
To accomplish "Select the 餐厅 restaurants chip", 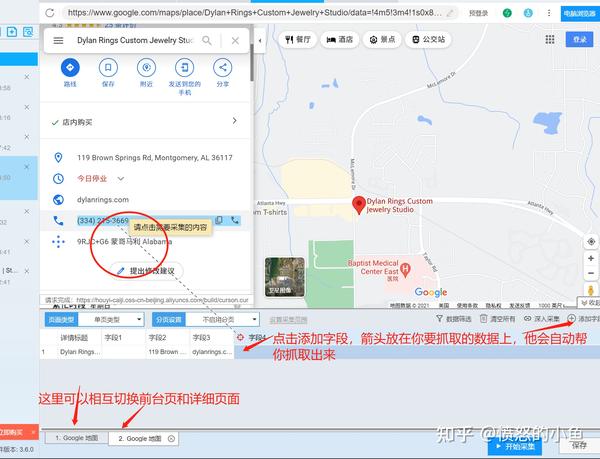I will pos(298,39).
